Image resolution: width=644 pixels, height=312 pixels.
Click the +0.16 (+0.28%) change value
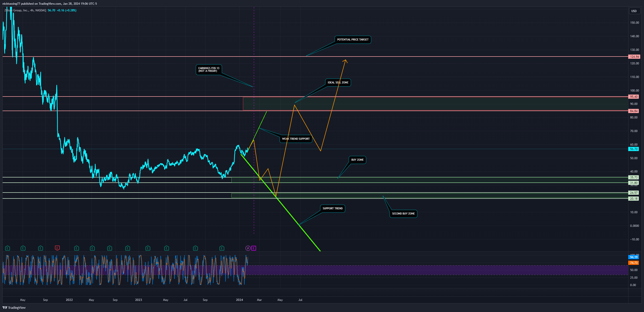click(67, 10)
